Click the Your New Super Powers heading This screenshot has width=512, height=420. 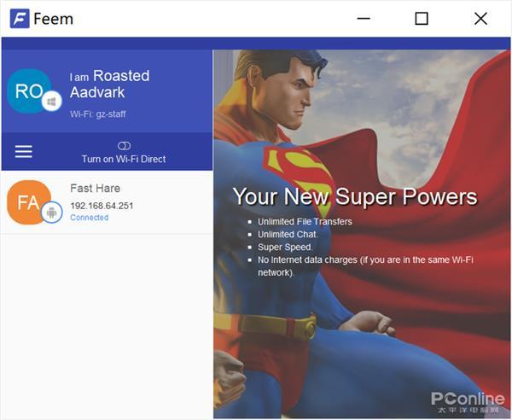[x=355, y=196]
